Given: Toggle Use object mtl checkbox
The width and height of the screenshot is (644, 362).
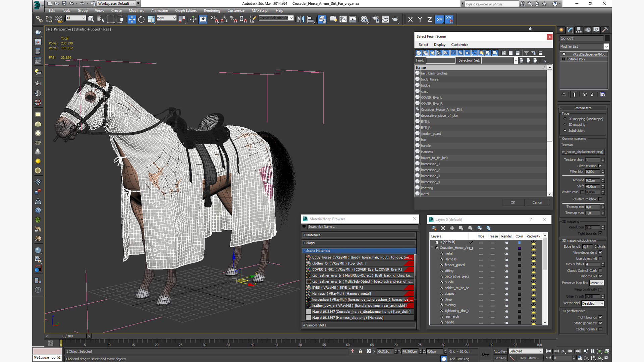Looking at the screenshot, I should [600, 258].
